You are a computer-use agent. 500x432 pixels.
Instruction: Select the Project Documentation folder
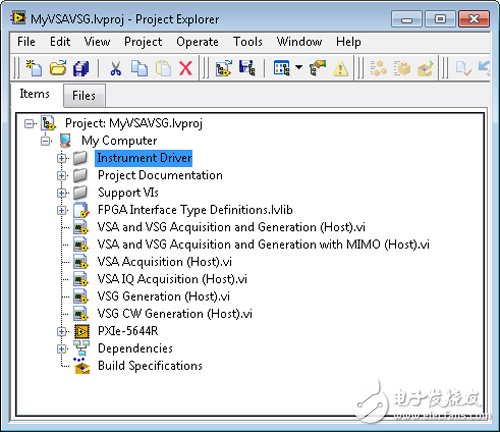click(x=160, y=175)
